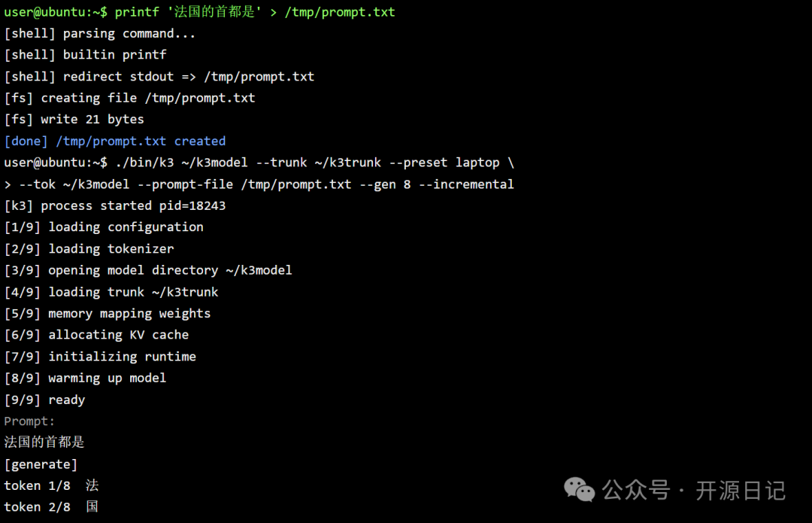
Task: Click the [9/9] ready line
Action: click(x=44, y=400)
